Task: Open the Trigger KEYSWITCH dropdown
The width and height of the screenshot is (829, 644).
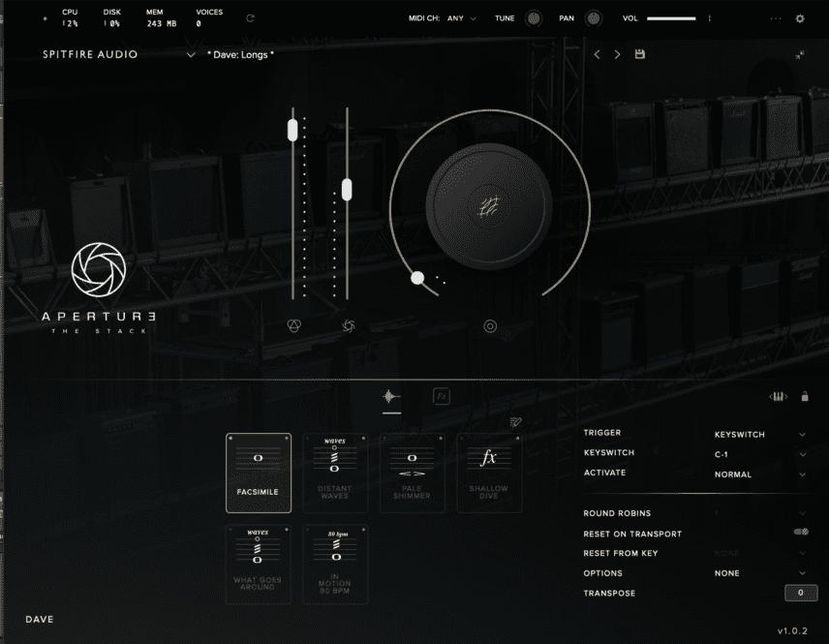Action: 759,435
